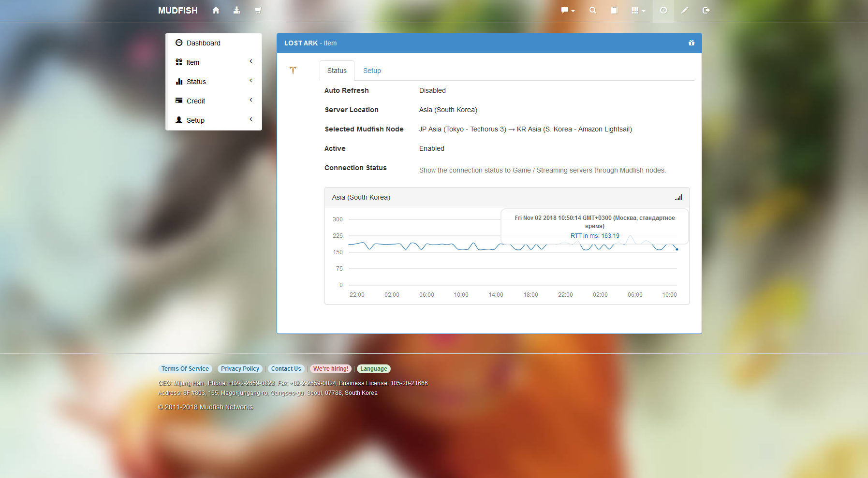
Task: Open the Terms Of Service link
Action: point(185,369)
